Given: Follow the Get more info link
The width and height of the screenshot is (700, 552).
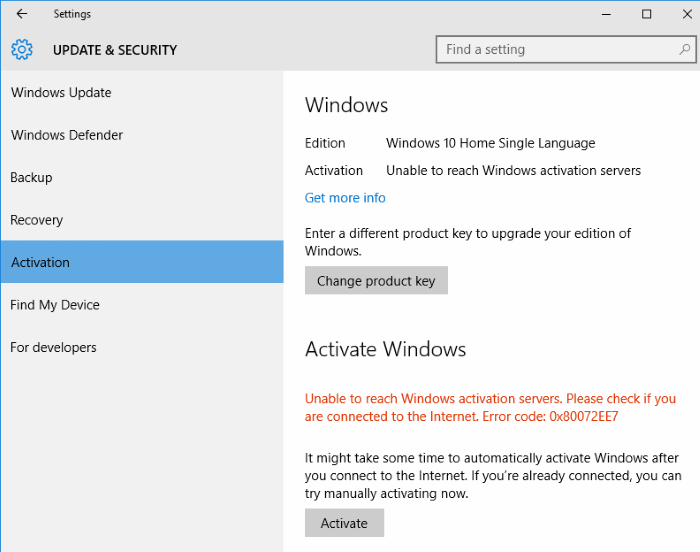Looking at the screenshot, I should coord(345,197).
